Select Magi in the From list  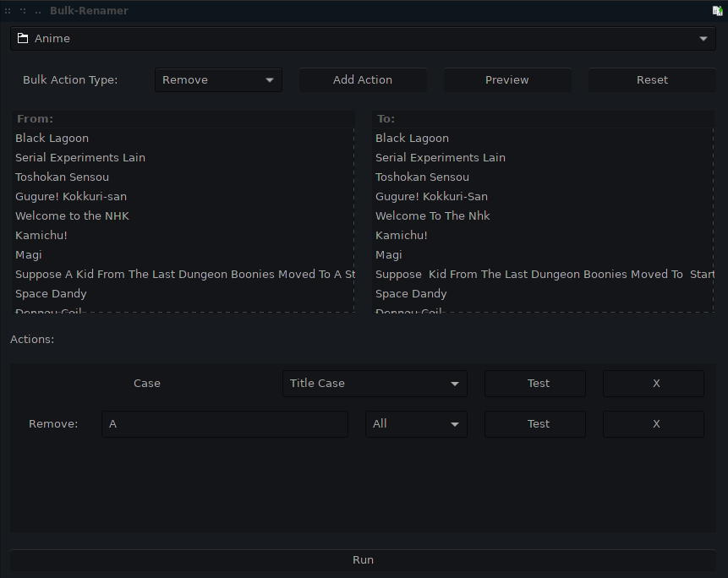(183, 255)
